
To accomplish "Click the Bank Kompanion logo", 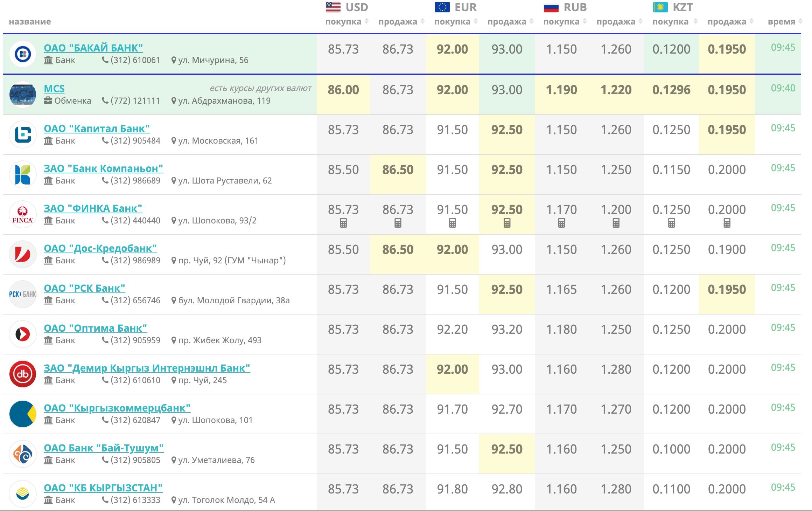I will point(23,174).
